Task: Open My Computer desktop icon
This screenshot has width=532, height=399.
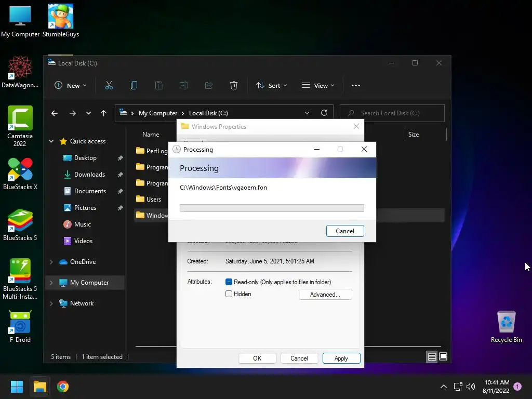Action: tap(20, 21)
